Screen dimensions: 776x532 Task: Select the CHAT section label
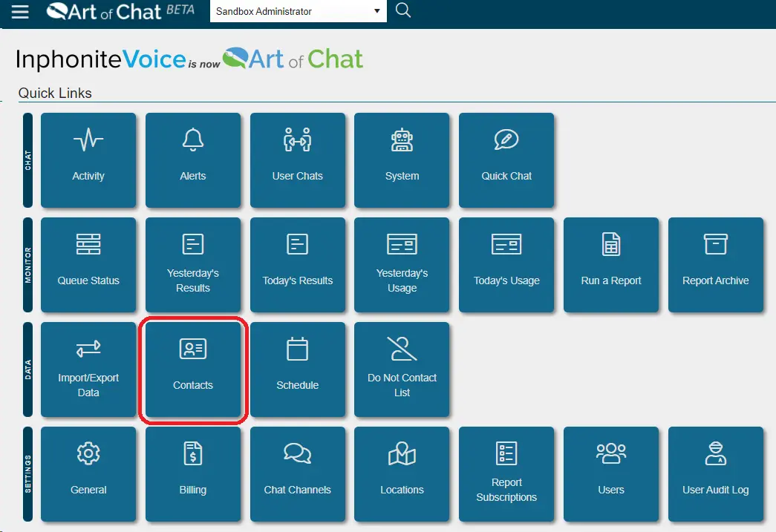(27, 160)
